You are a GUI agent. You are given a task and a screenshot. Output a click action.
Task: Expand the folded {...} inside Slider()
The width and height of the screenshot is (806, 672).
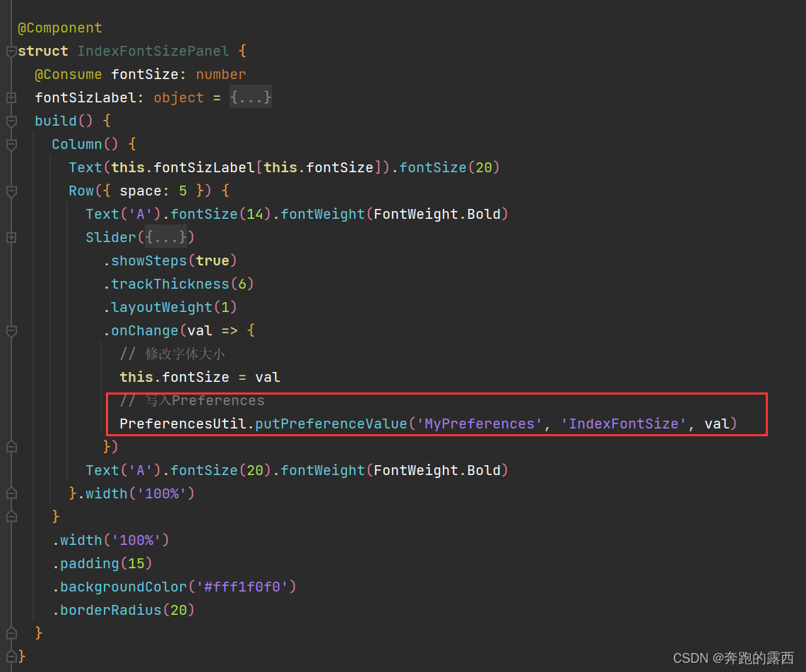click(x=166, y=237)
